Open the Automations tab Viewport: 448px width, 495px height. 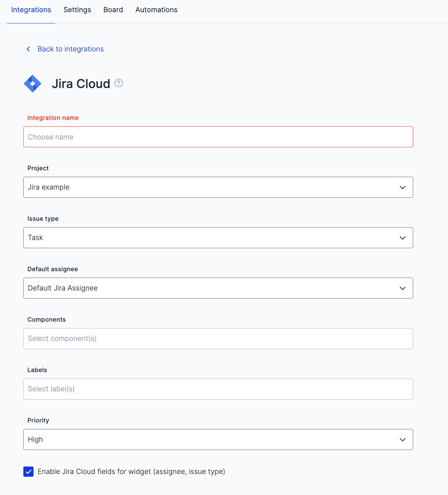pyautogui.click(x=156, y=10)
